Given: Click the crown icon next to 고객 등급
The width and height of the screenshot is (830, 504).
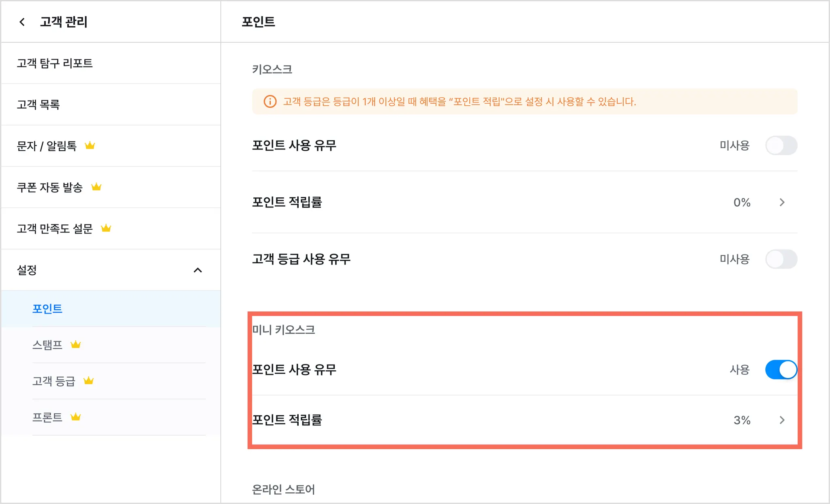Looking at the screenshot, I should pyautogui.click(x=88, y=381).
